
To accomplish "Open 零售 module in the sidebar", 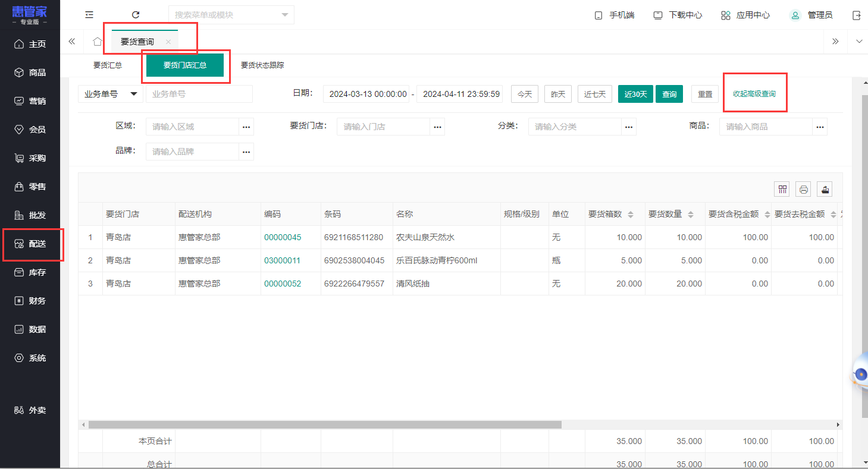I will coord(30,187).
